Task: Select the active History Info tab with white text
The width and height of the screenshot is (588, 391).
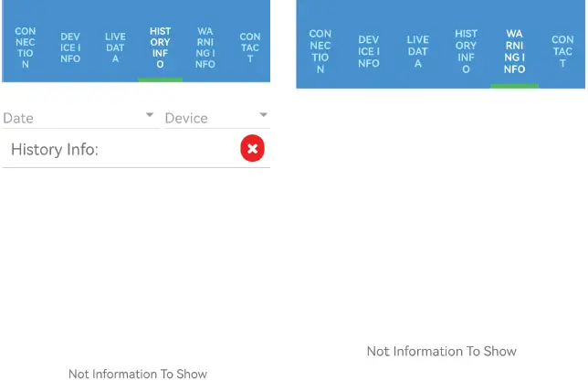Action: [x=160, y=48]
